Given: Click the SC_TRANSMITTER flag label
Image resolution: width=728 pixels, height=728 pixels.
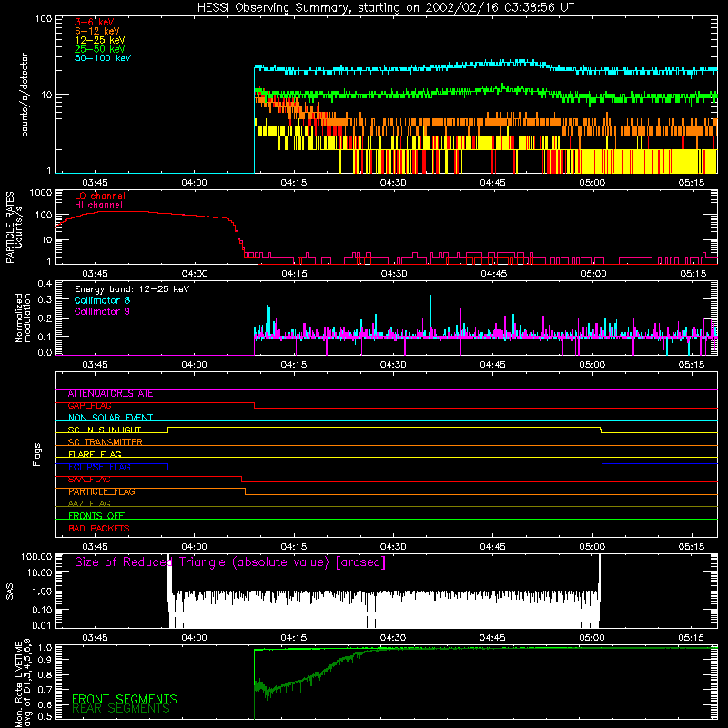Looking at the screenshot, I should tap(105, 442).
